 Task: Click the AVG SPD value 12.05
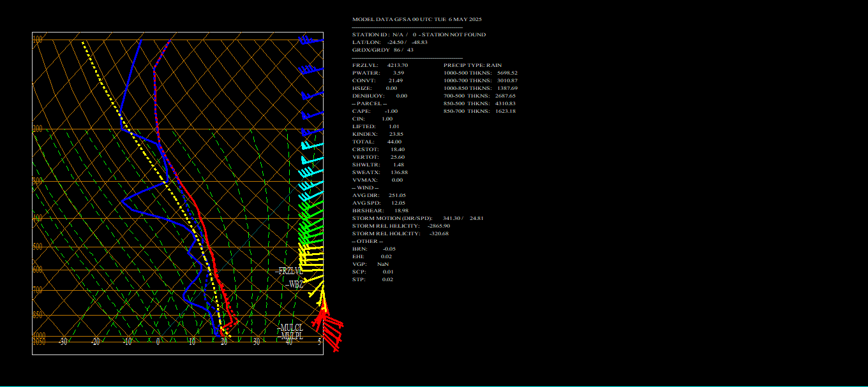tap(398, 203)
